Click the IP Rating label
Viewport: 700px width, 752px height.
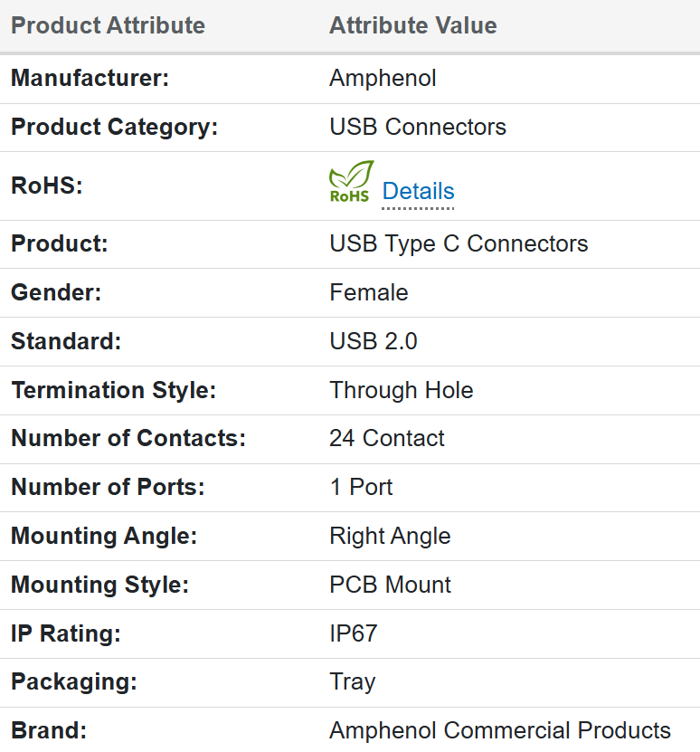click(x=66, y=634)
